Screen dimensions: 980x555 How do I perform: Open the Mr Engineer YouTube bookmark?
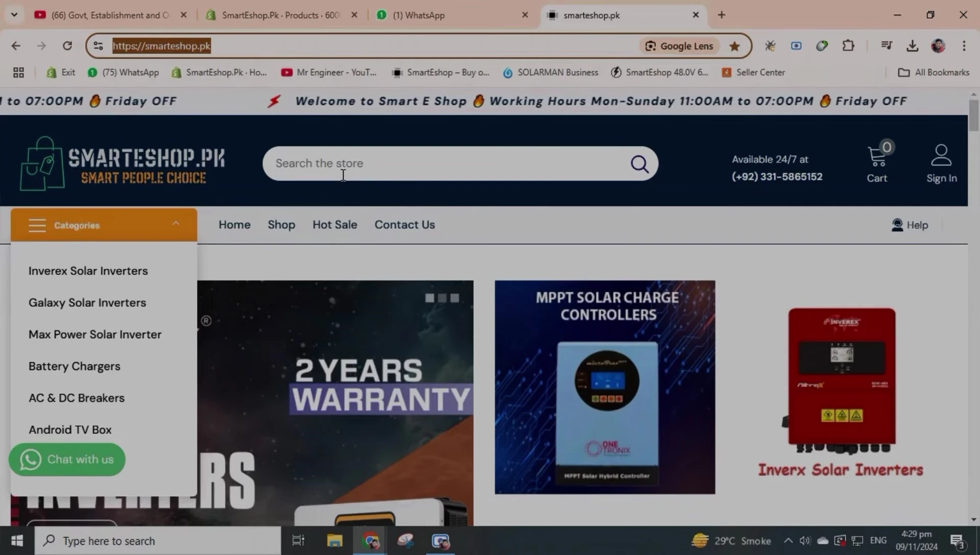(329, 72)
